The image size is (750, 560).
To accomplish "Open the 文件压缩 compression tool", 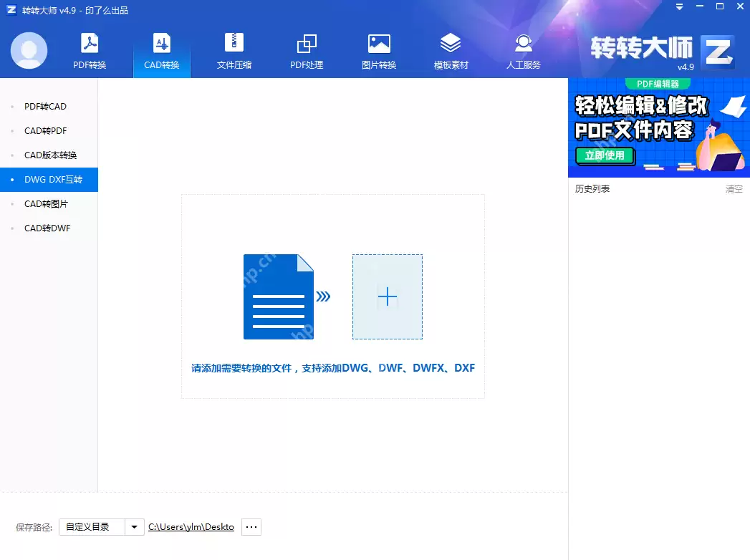I will click(234, 49).
